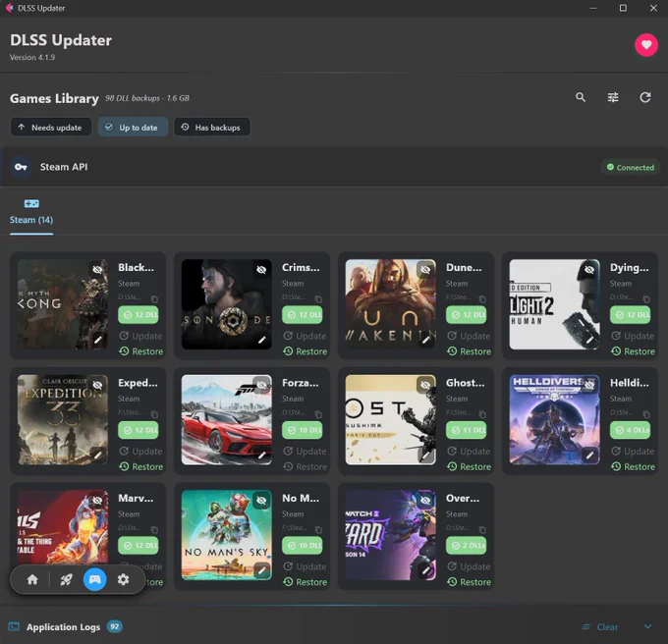Copy the Expedition 33 install path
This screenshot has height=644, width=668.
tap(154, 414)
